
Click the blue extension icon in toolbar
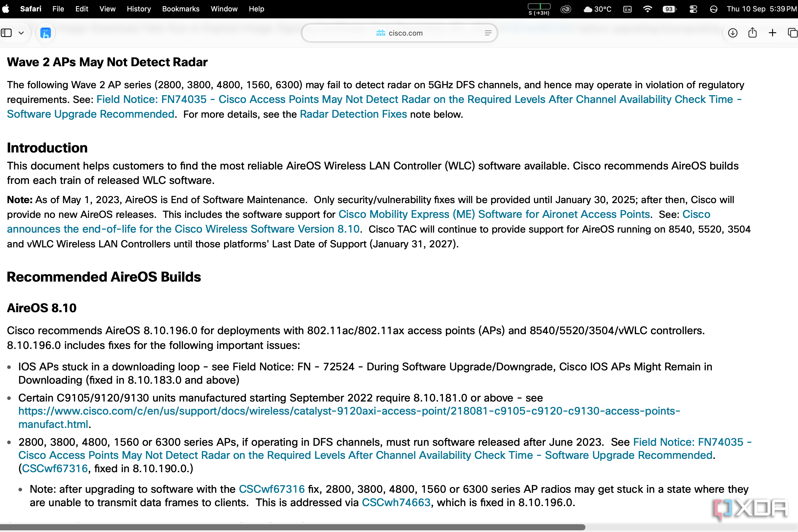point(45,33)
